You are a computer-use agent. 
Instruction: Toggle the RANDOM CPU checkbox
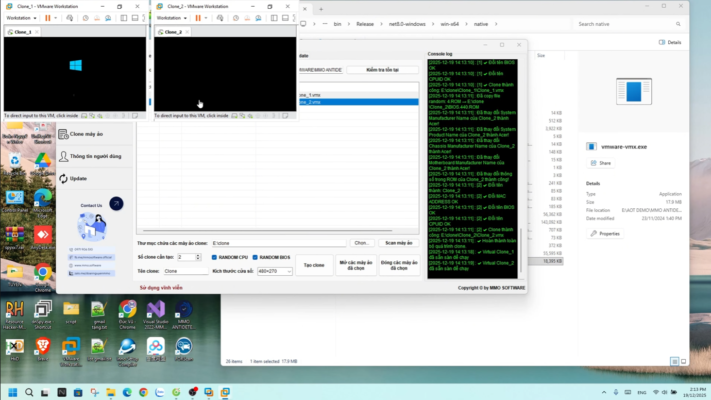[214, 257]
